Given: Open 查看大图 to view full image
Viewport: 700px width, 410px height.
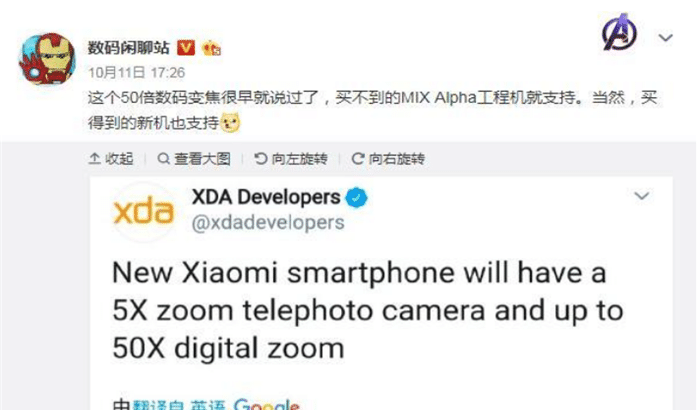Looking at the screenshot, I should coord(194,159).
